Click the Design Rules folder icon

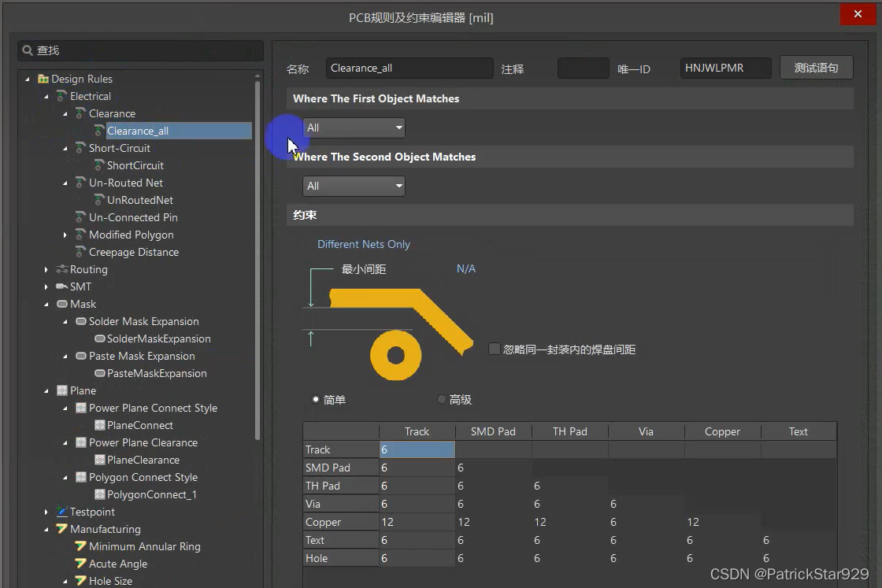pos(43,79)
